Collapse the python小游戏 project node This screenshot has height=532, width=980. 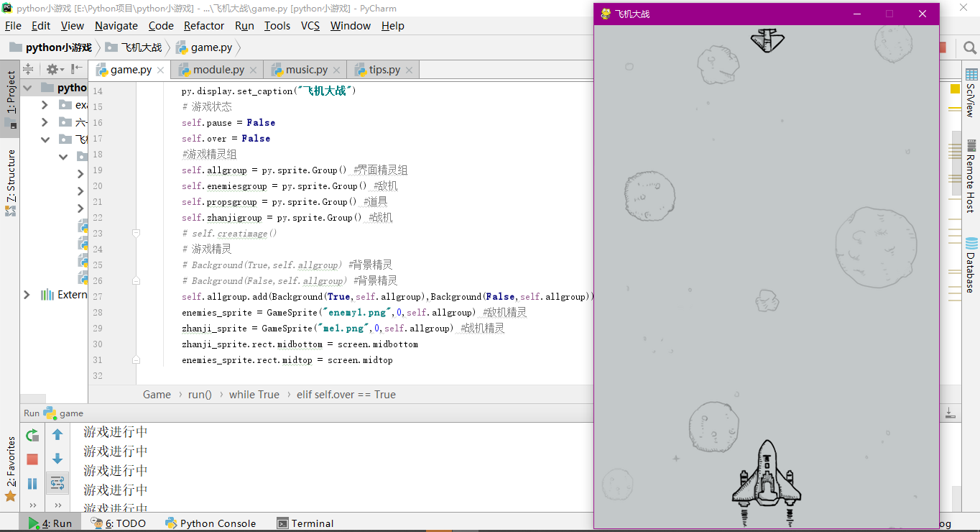point(27,87)
